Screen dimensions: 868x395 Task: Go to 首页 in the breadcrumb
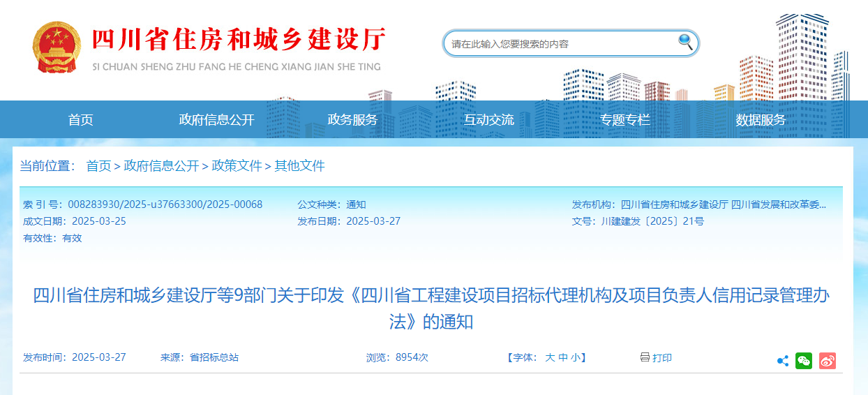98,166
